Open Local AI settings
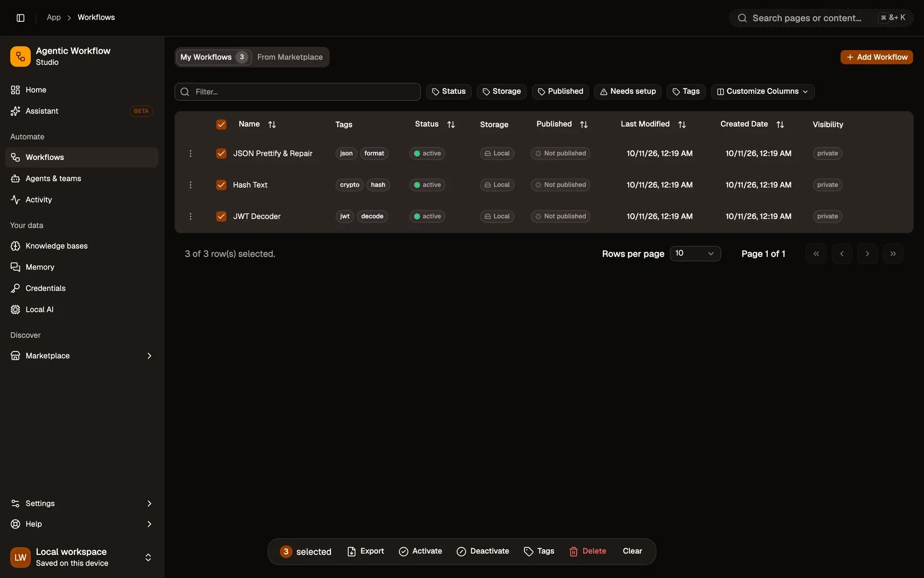Viewport: 924px width, 578px height. coord(82,310)
